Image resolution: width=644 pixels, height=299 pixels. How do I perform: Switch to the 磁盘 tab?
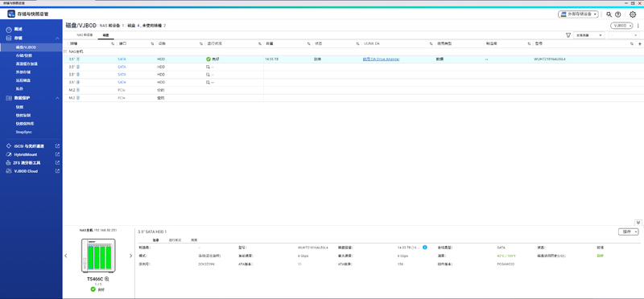tap(105, 35)
